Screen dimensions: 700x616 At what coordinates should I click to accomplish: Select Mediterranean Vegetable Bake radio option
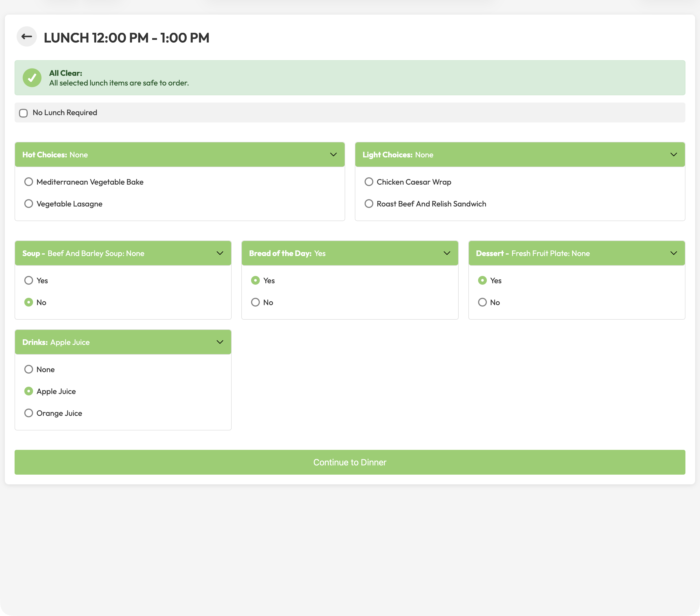[x=29, y=182]
